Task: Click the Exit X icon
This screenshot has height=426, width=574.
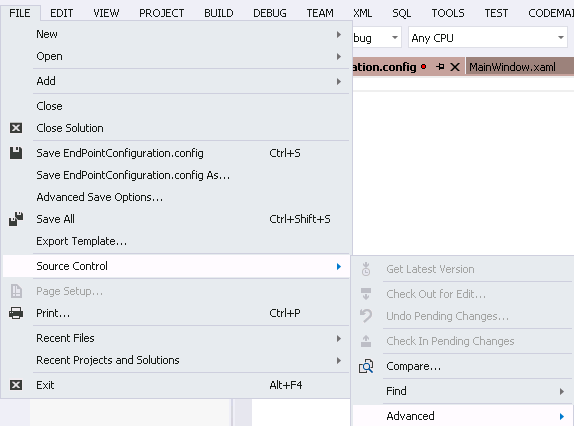Action: click(16, 385)
